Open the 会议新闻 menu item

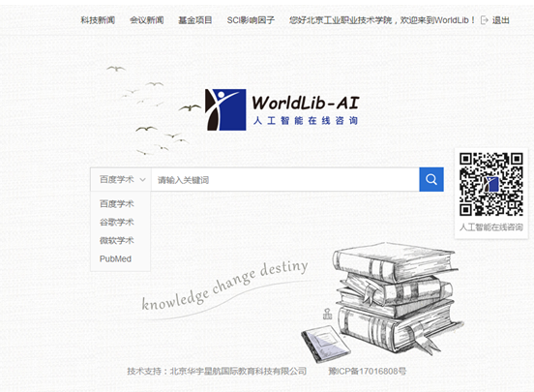[147, 20]
